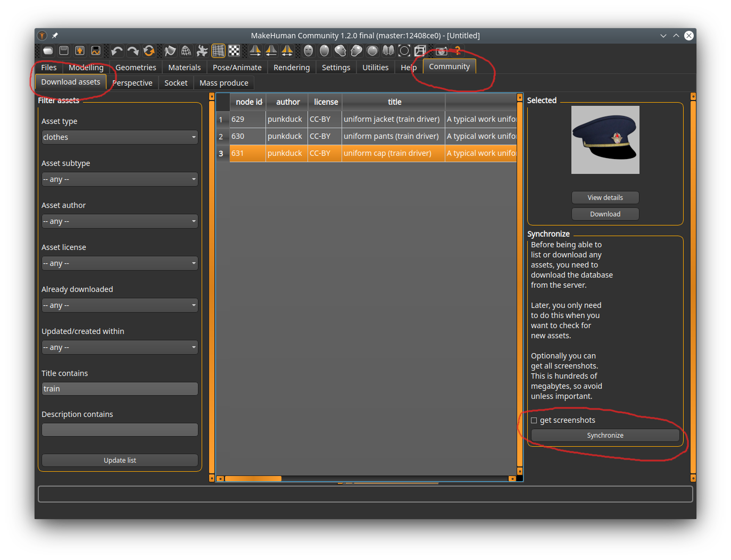This screenshot has width=731, height=560.
Task: Open the Asset type dropdown
Action: point(120,137)
